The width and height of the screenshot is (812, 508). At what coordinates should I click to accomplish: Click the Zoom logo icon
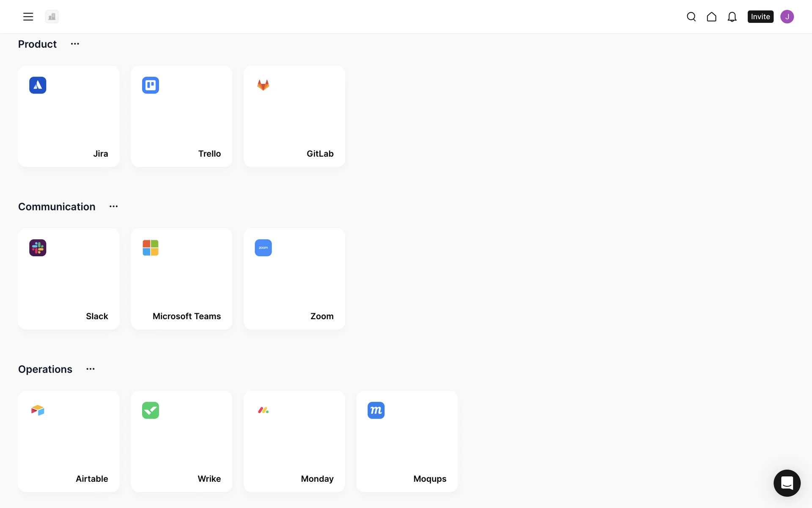[x=263, y=248]
